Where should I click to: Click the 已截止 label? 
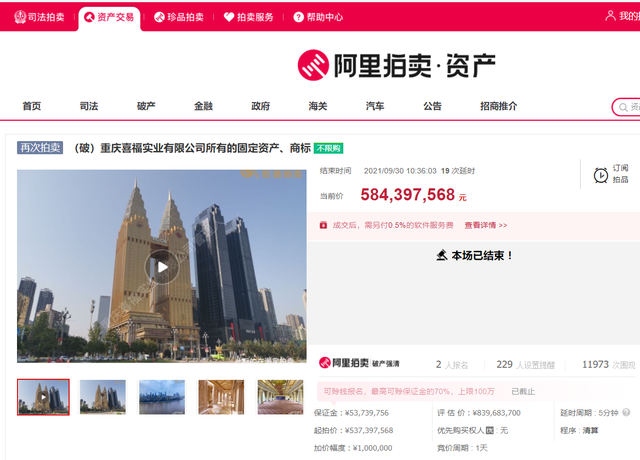[x=523, y=391]
